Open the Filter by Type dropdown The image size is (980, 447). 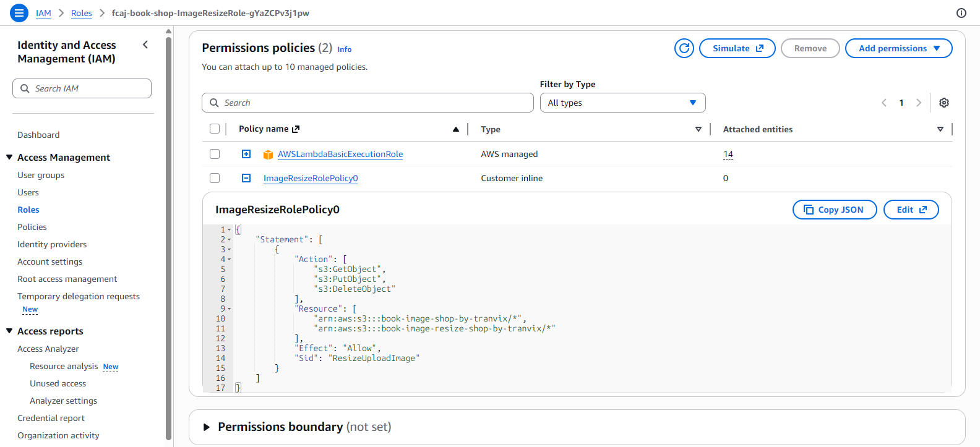click(x=623, y=103)
